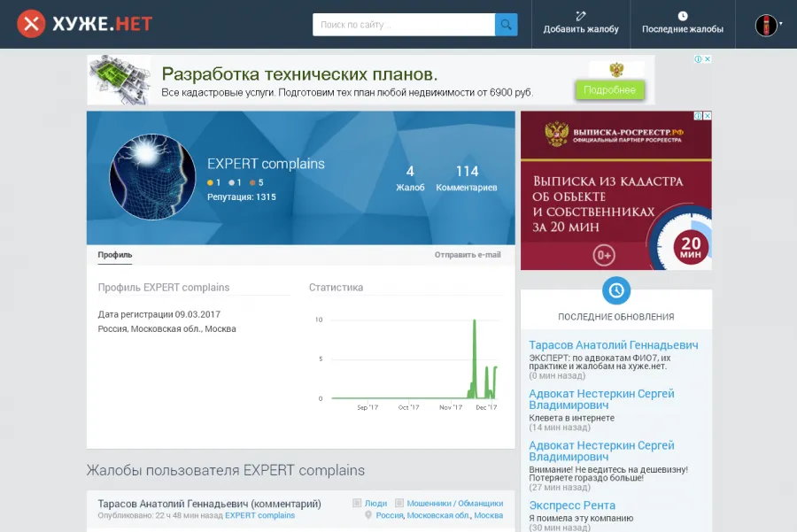Click the ХУЖЕ.НЕТ site title text
The image size is (797, 532).
point(103,24)
